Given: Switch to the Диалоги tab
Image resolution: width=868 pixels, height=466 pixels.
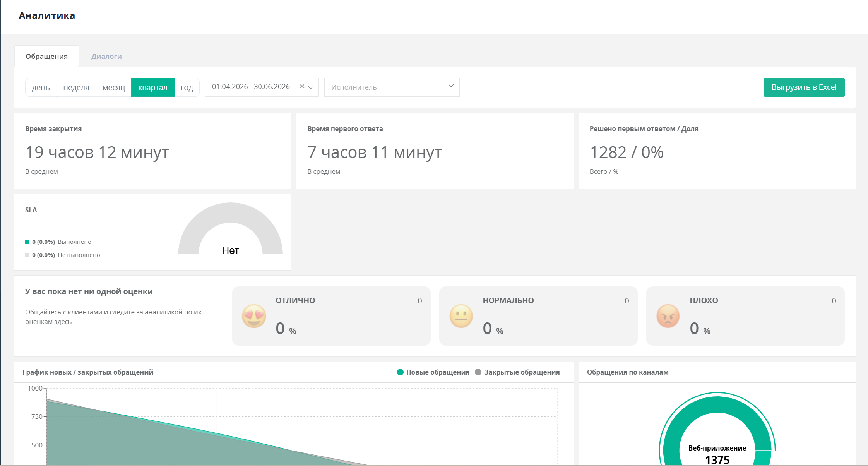Looking at the screenshot, I should tap(106, 57).
